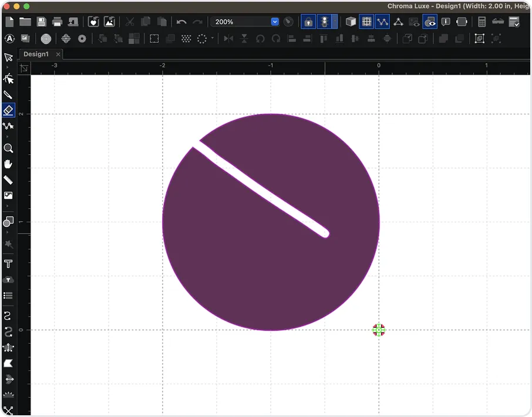
Task: Click the dashed selection rectangle icon
Action: 154,39
